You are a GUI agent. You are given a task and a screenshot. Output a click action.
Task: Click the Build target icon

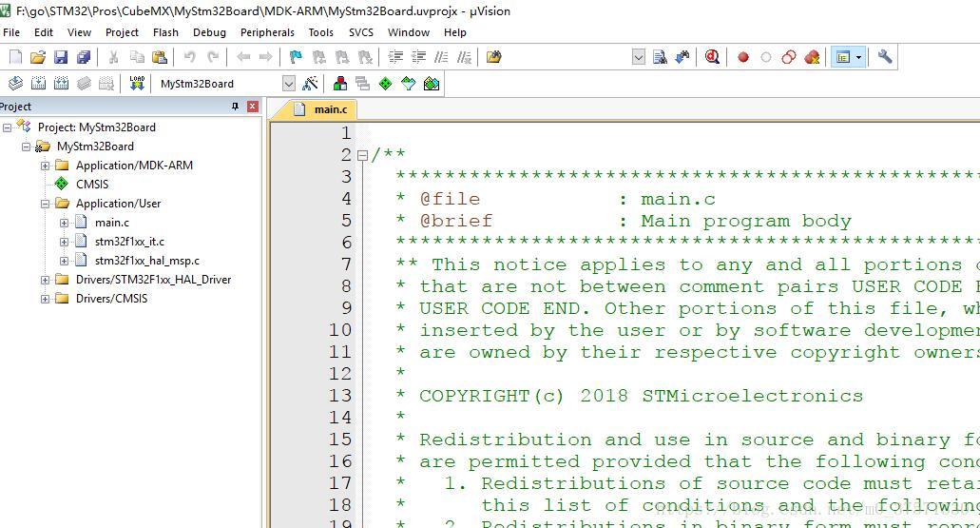click(x=38, y=84)
